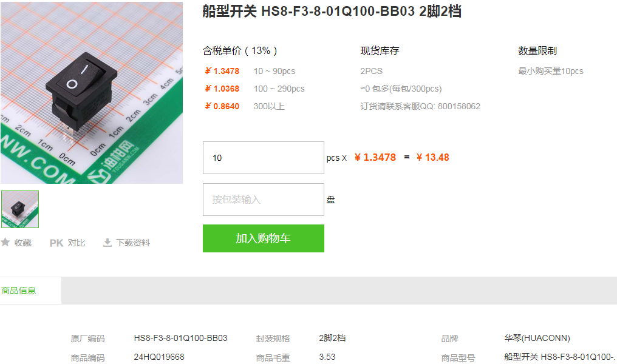Click the 商品型号 value 船型开关 HS8-F3-8-01Q100-

(x=559, y=357)
